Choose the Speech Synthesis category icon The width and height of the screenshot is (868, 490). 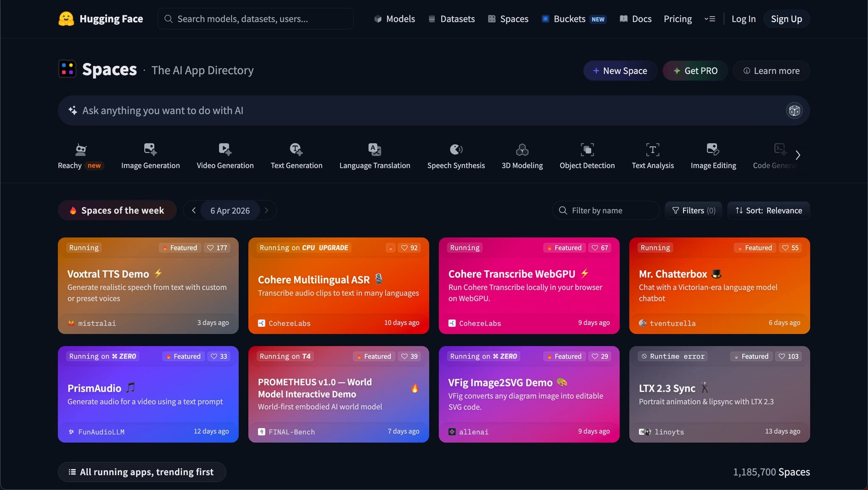(456, 150)
